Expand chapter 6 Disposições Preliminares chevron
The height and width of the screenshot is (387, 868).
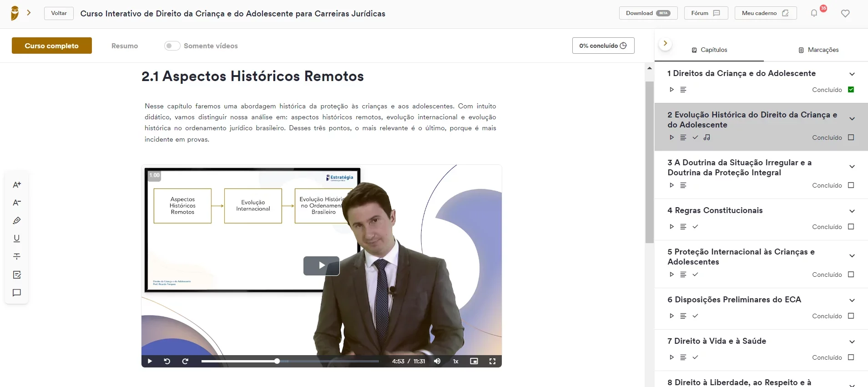pos(852,300)
